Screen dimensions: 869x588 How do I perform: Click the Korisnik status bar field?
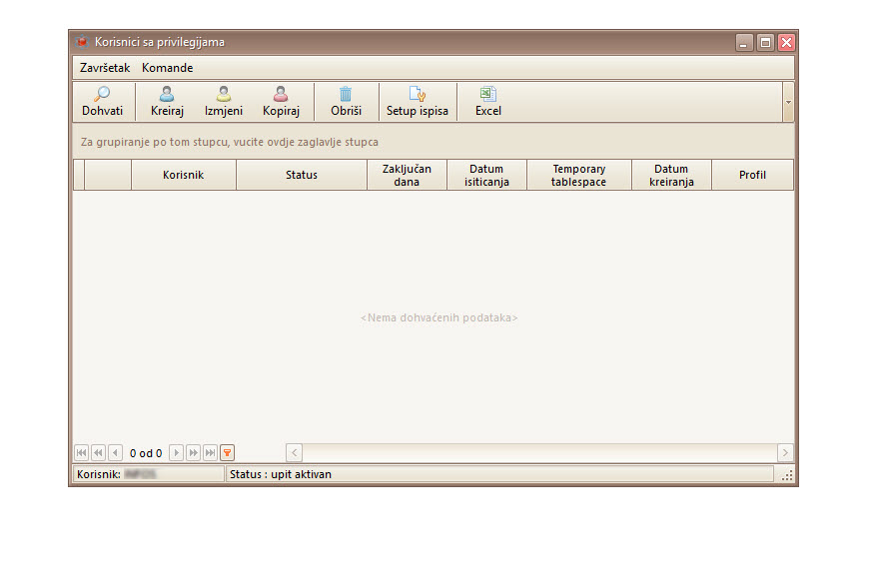pyautogui.click(x=148, y=474)
